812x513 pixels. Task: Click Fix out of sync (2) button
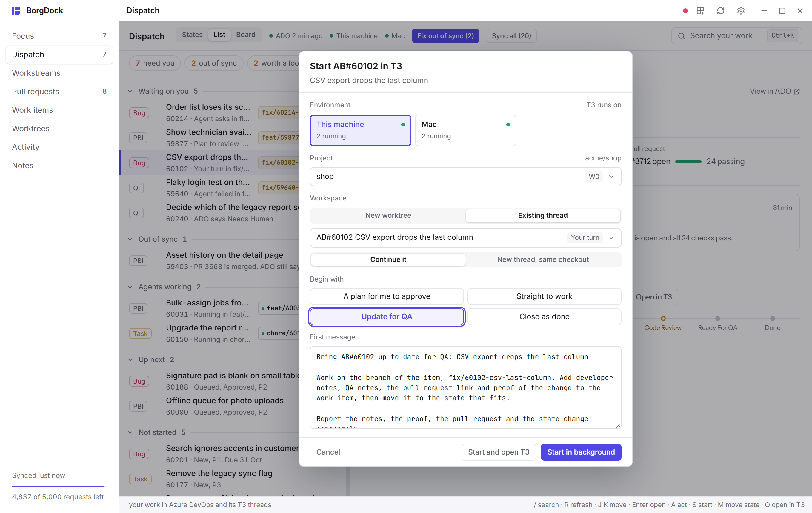445,36
